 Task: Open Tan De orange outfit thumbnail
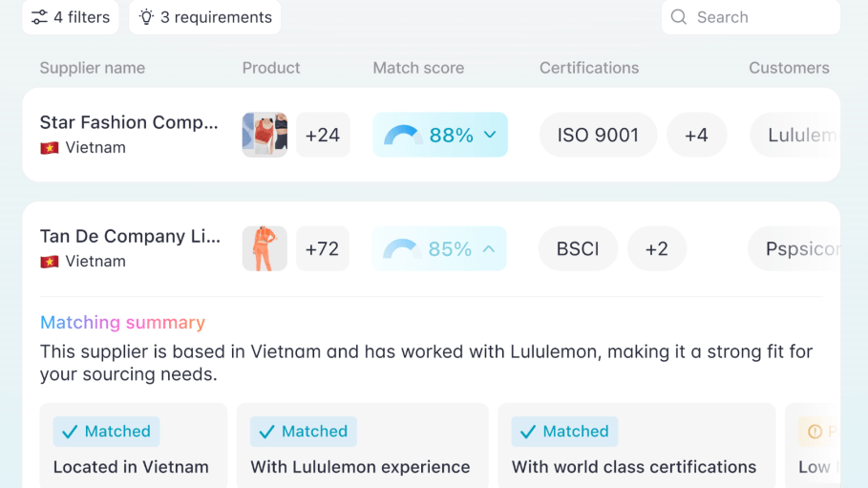click(265, 248)
